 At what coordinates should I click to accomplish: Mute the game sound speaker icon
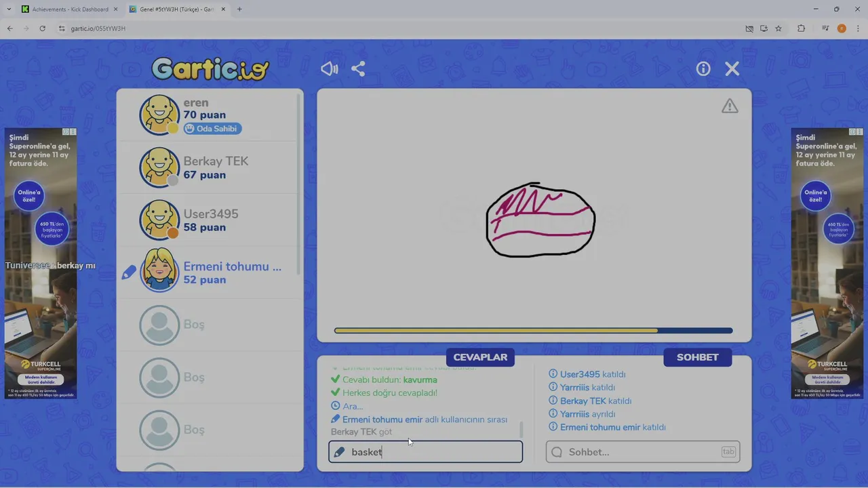330,68
